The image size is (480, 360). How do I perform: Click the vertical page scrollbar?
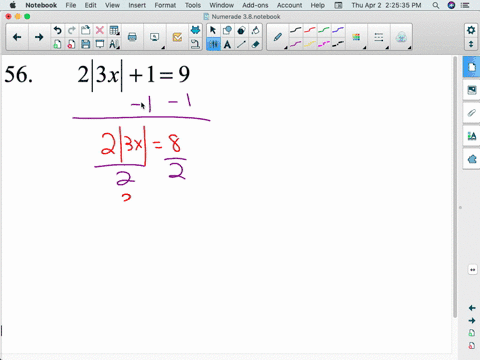455,187
